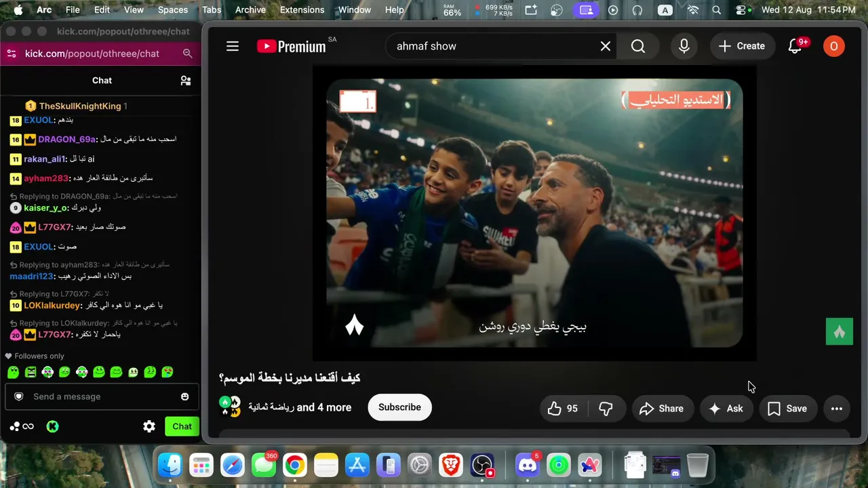Open the File menu
The width and height of the screenshot is (868, 488).
coord(73,10)
